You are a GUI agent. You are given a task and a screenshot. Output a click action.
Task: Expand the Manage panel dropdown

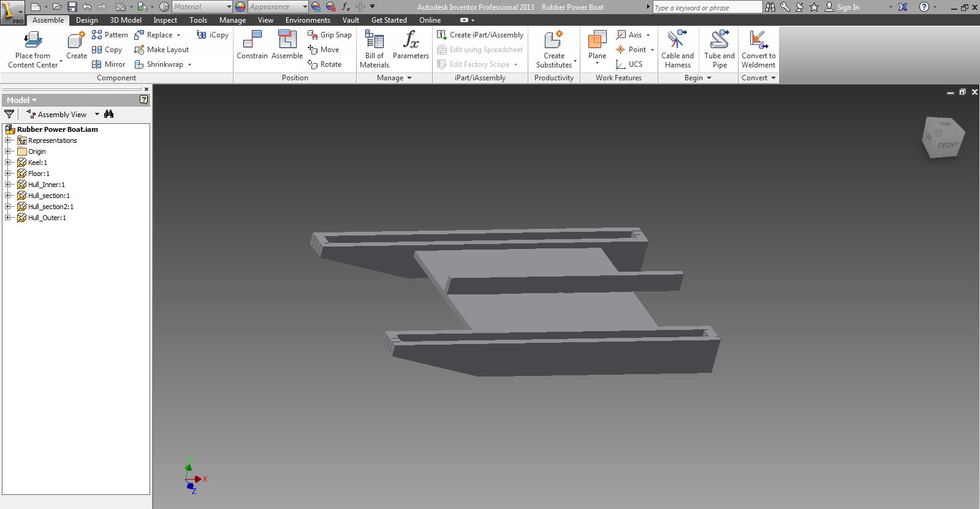click(395, 78)
